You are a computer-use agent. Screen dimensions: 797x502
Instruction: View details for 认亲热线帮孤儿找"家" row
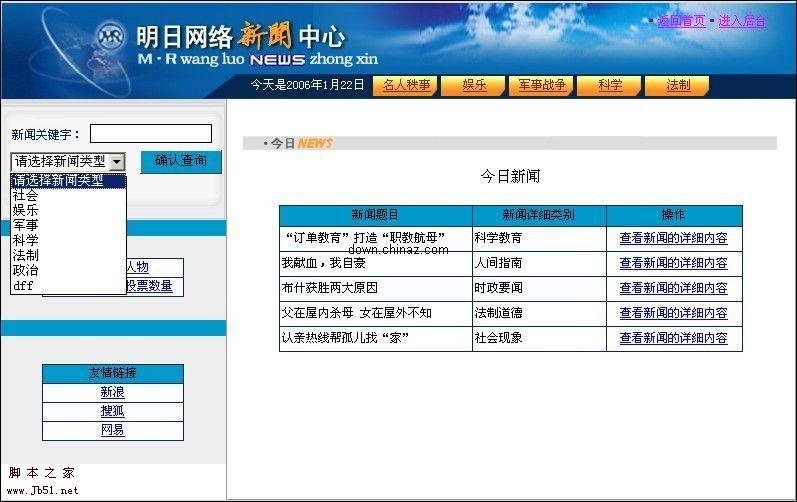click(x=673, y=338)
